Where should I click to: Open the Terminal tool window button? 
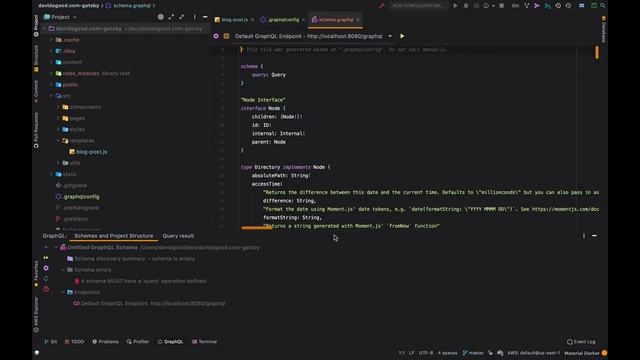click(204, 342)
